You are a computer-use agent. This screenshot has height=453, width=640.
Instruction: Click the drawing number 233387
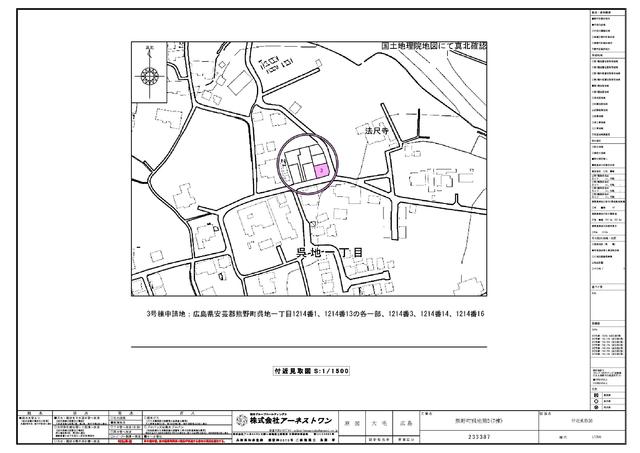(x=479, y=437)
